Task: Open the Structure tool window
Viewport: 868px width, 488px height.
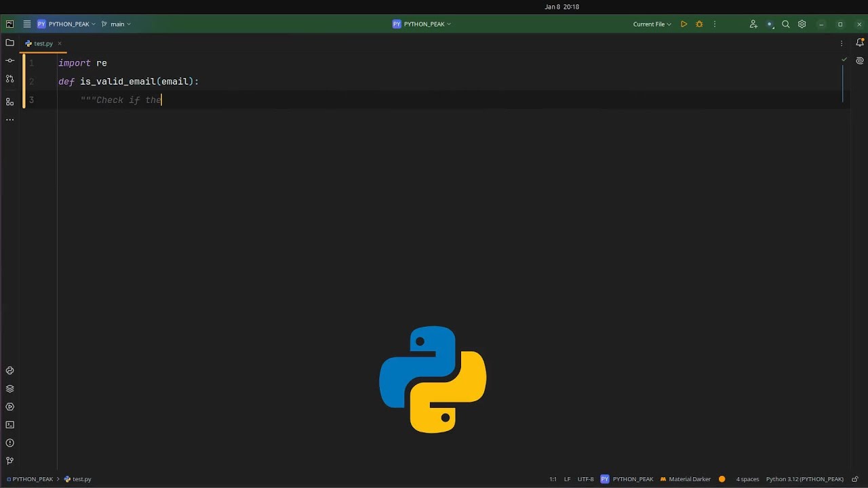Action: (9, 102)
